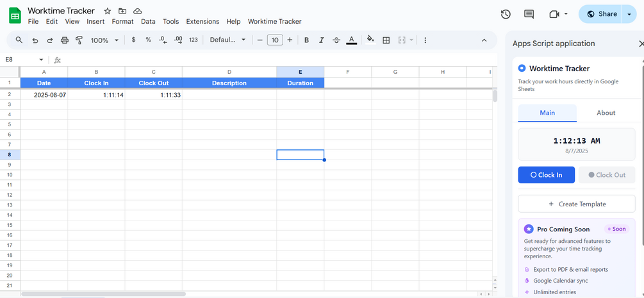Toggle italic formatting
644x298 pixels.
pyautogui.click(x=322, y=40)
